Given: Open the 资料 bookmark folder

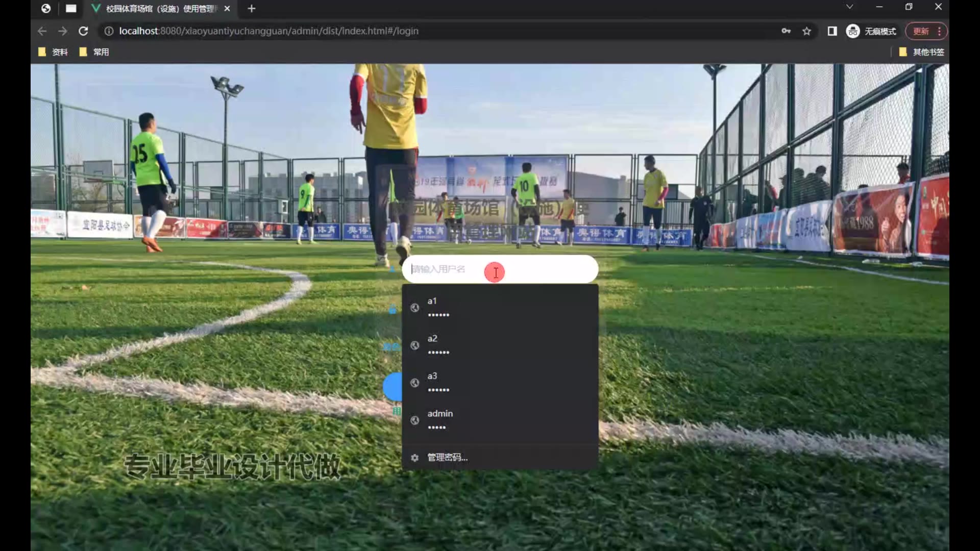Looking at the screenshot, I should click(53, 52).
